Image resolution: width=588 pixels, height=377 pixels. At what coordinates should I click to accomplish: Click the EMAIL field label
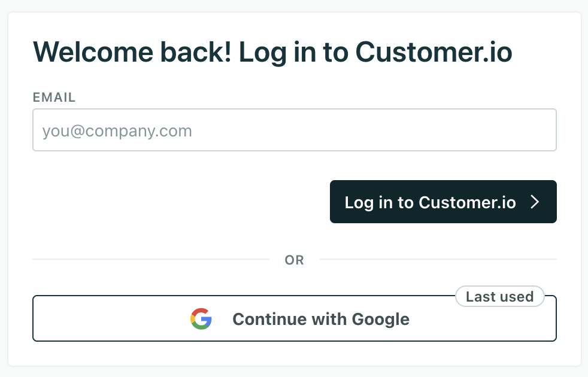click(54, 97)
